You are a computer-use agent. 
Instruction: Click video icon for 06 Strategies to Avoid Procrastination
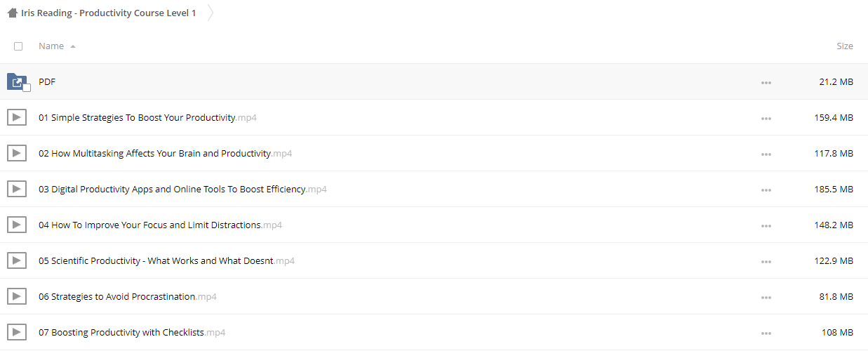click(17, 296)
